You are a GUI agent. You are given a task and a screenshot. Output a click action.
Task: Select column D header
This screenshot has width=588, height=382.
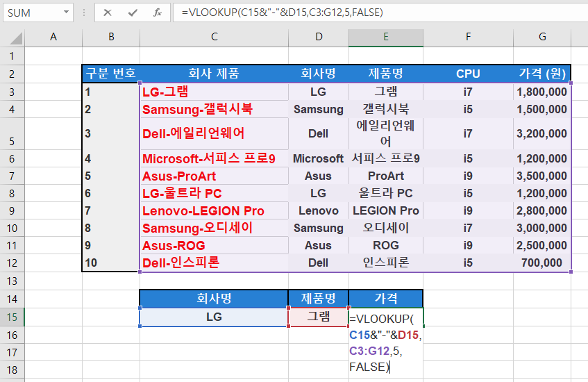coord(319,37)
